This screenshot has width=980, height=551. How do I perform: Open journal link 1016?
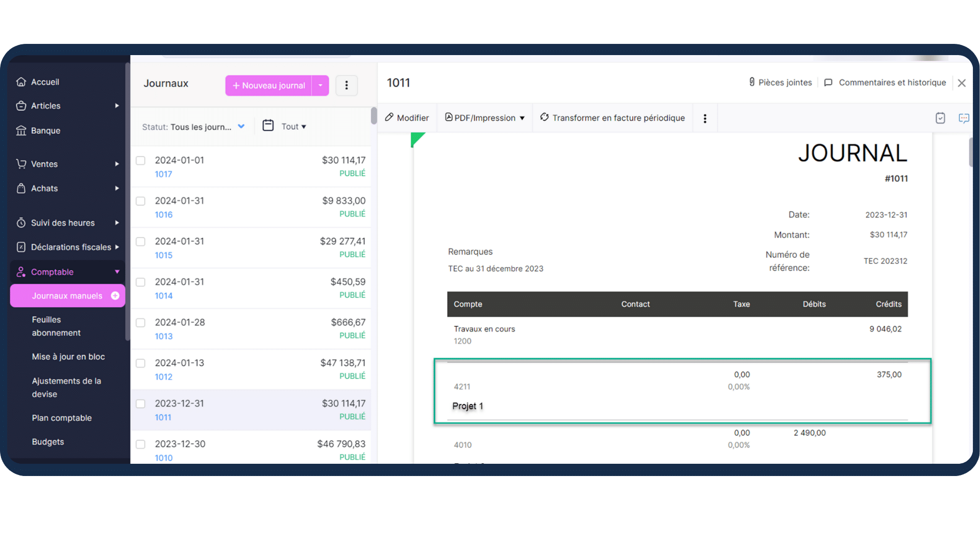point(164,215)
